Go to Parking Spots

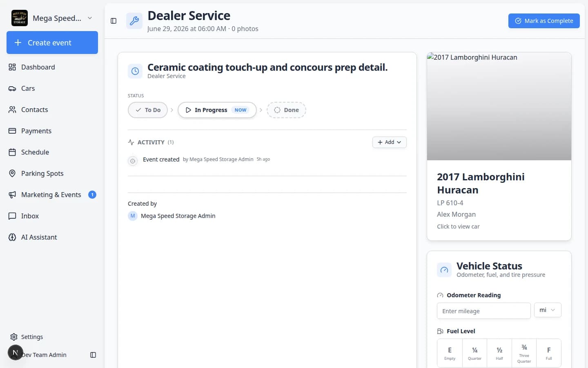[x=52, y=173]
